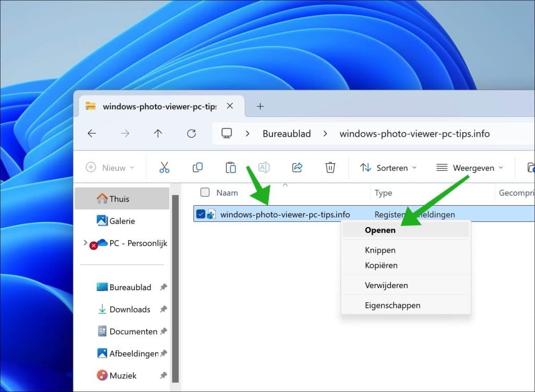This screenshot has width=535, height=392.
Task: Go forward with the right arrow
Action: 125,133
